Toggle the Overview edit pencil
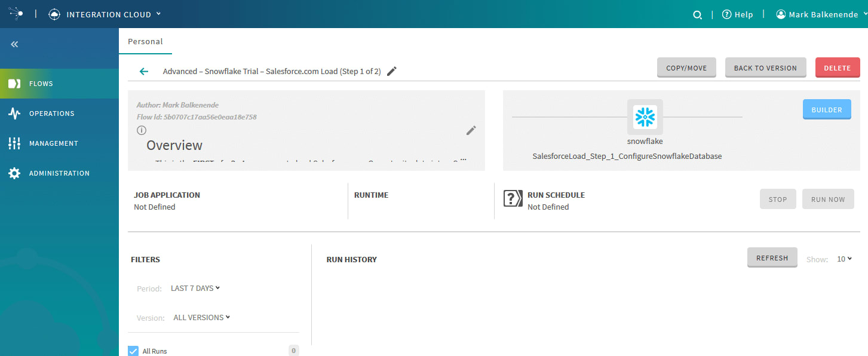Image resolution: width=868 pixels, height=356 pixels. (x=471, y=130)
